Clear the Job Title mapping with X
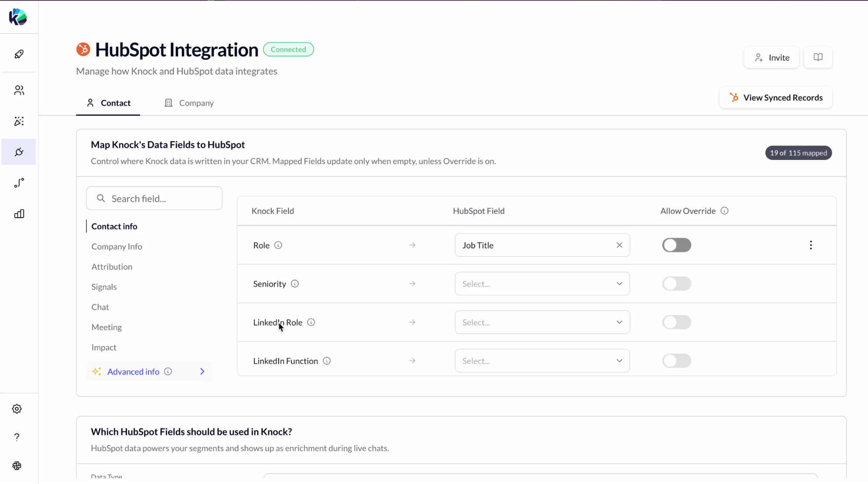The image size is (868, 484). click(x=619, y=245)
